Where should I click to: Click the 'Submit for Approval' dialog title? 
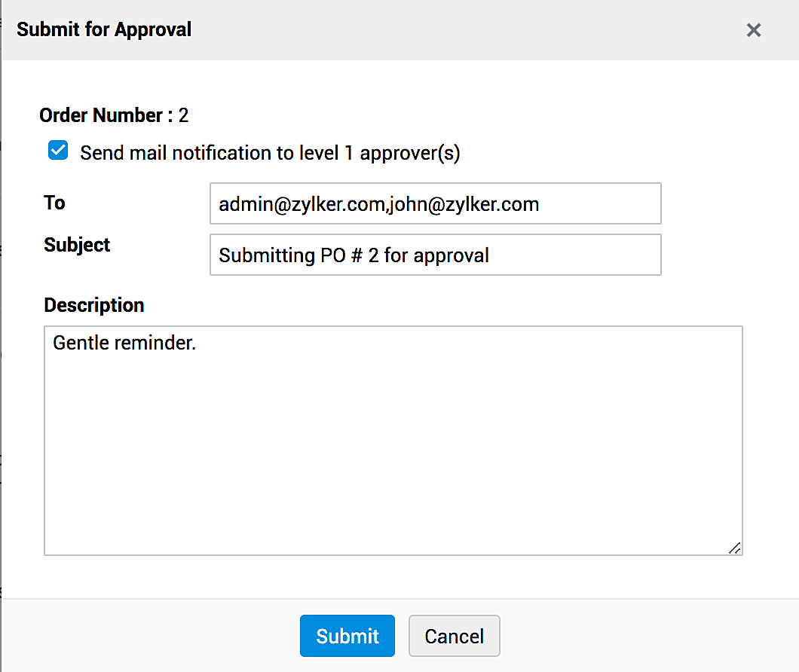(x=104, y=29)
